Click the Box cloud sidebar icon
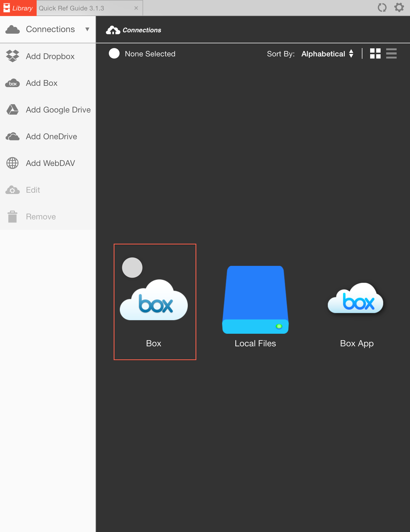Screen dimensions: 410x532 coord(13,83)
